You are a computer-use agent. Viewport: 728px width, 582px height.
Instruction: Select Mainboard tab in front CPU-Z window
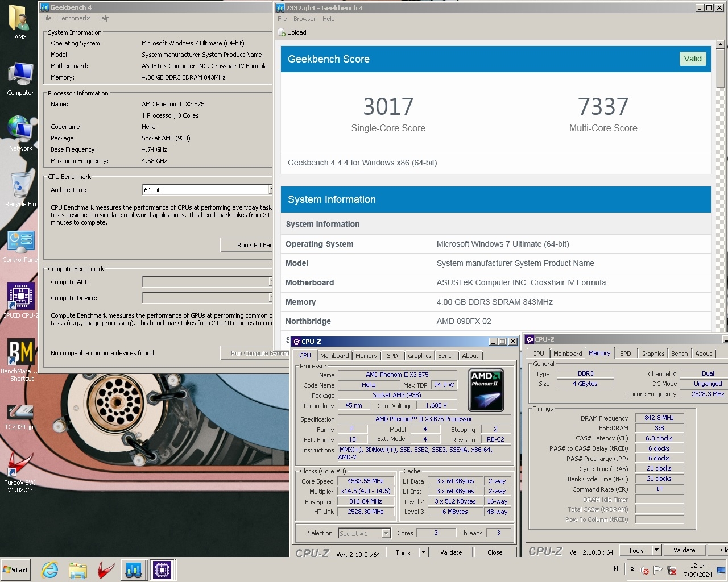[334, 356]
